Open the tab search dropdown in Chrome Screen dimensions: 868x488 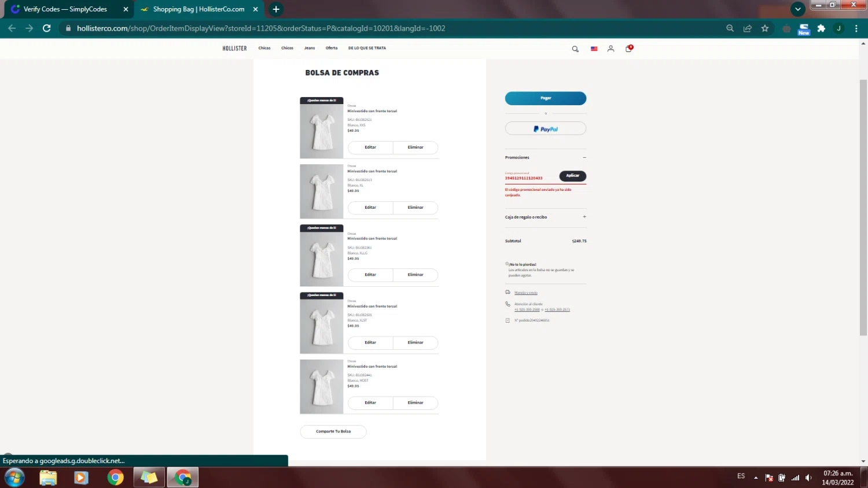(x=798, y=9)
